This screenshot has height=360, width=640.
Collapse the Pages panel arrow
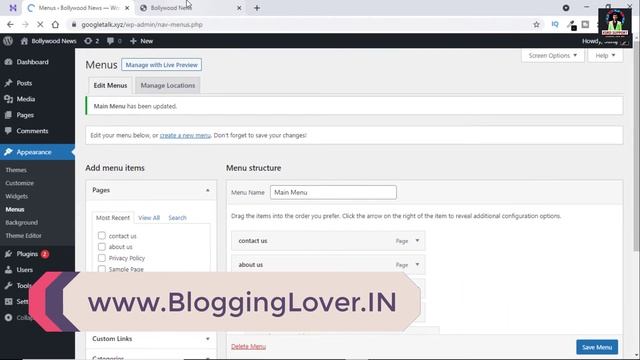click(207, 190)
